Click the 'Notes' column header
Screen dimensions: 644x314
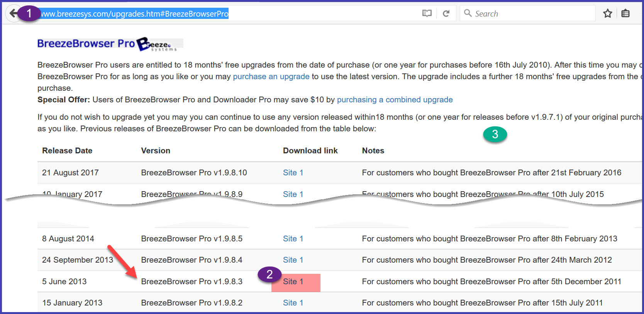(x=373, y=151)
